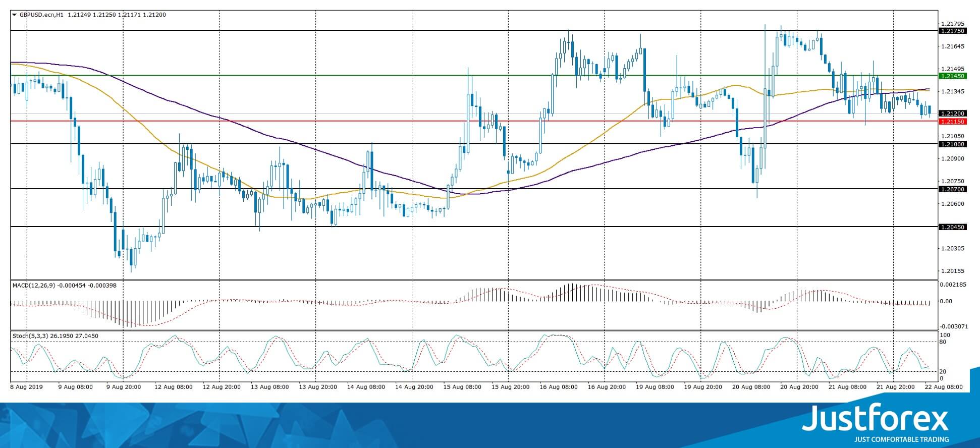Click the 21 Aug 20:00 time label

tap(896, 387)
